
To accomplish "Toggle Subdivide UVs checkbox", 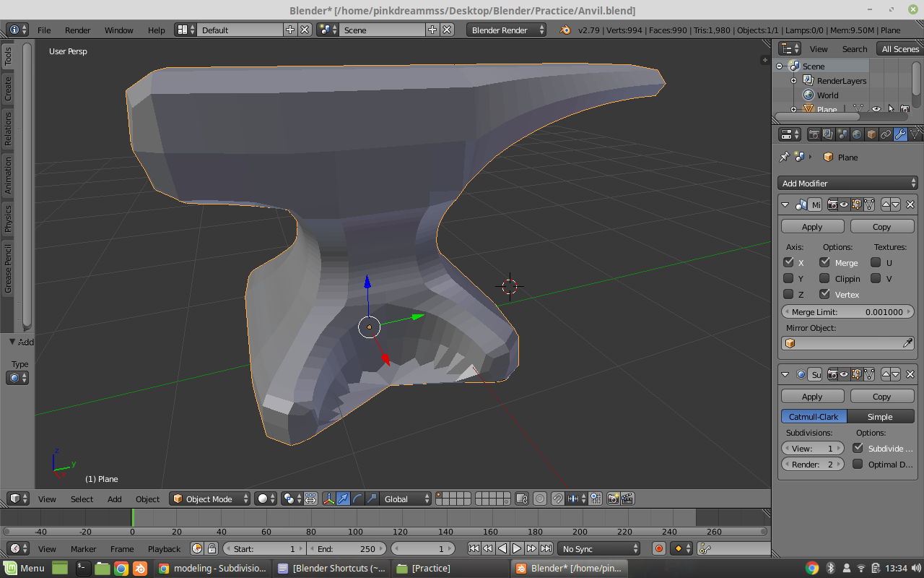I will coord(858,448).
